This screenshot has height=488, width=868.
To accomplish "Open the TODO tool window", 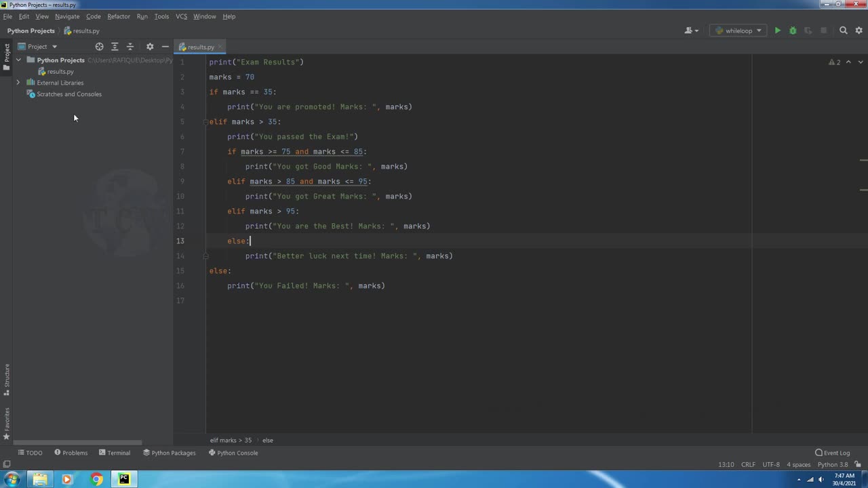I will click(30, 453).
